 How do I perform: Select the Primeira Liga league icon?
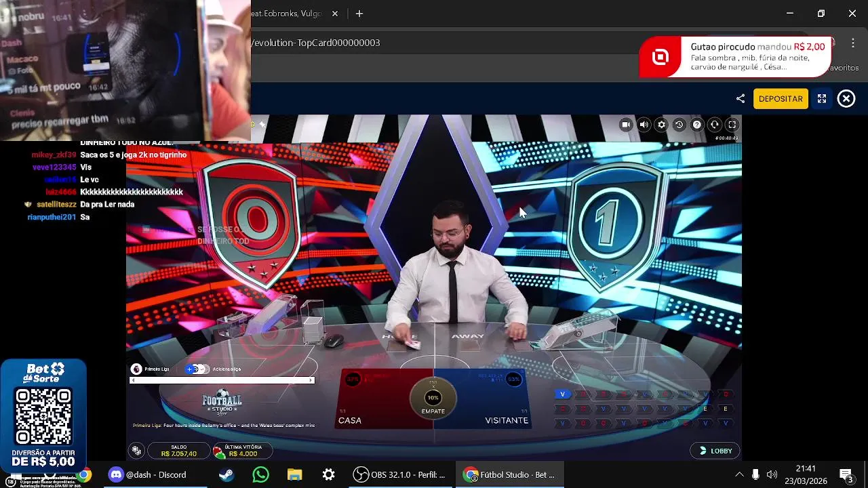click(x=136, y=369)
